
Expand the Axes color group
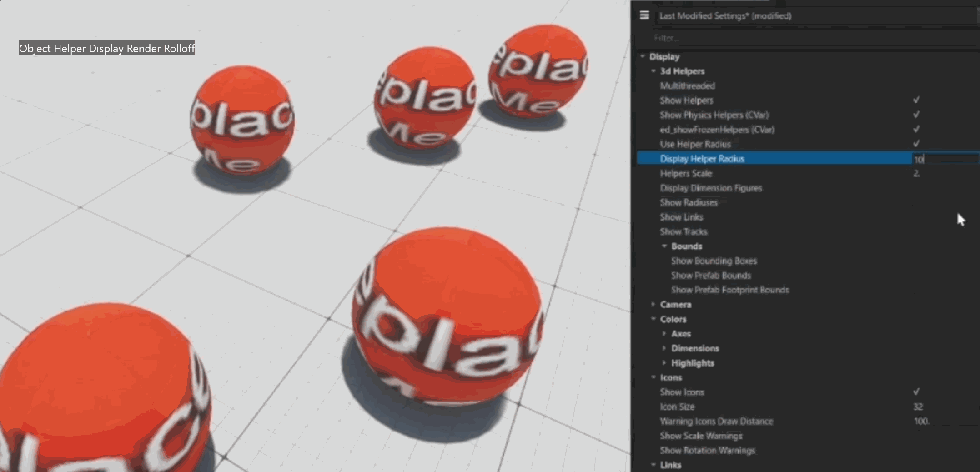tap(664, 333)
